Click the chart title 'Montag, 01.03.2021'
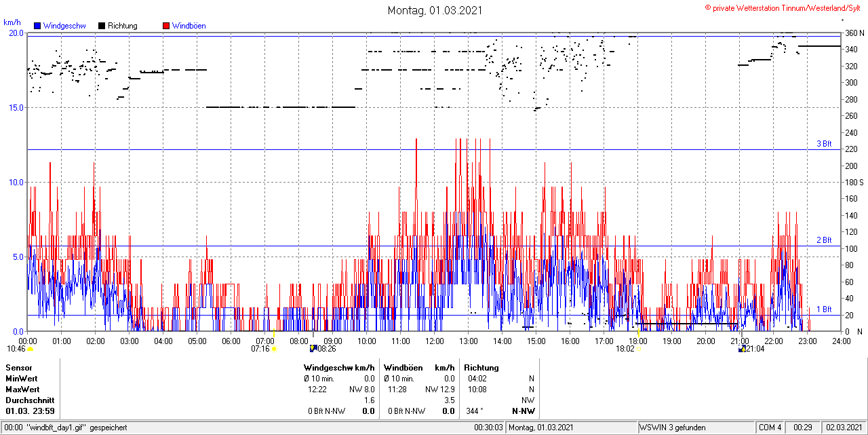This screenshot has width=868, height=435. (x=434, y=10)
